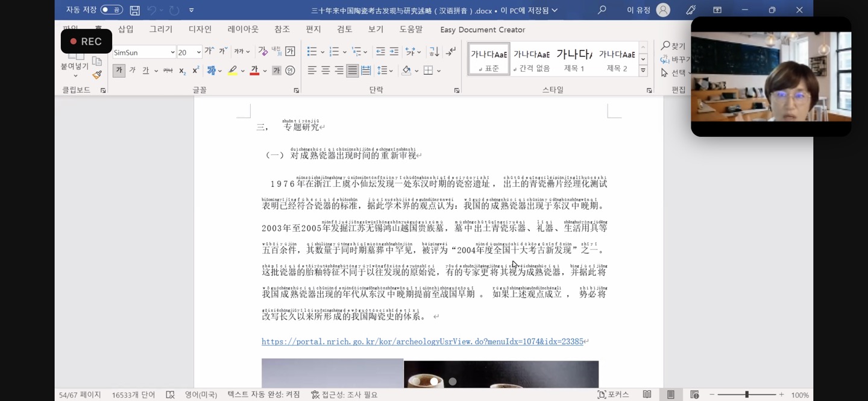This screenshot has height=401, width=868.
Task: Center align the paragraph
Action: coord(325,71)
